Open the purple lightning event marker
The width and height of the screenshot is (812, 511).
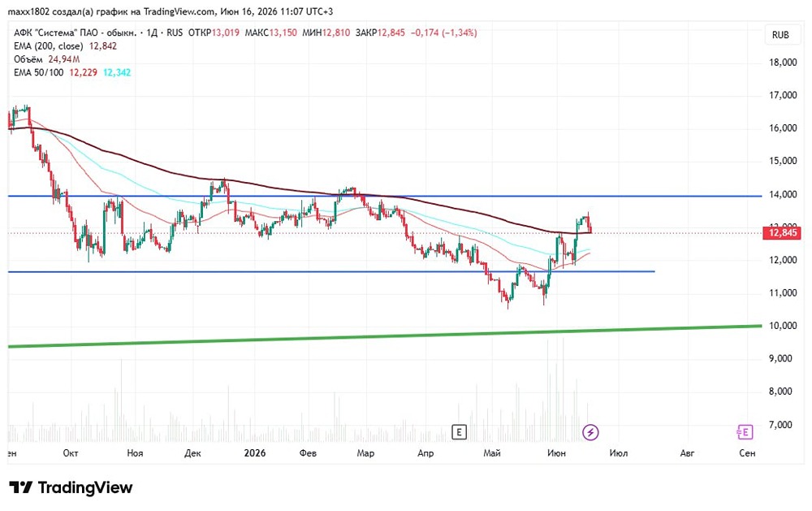pyautogui.click(x=590, y=431)
